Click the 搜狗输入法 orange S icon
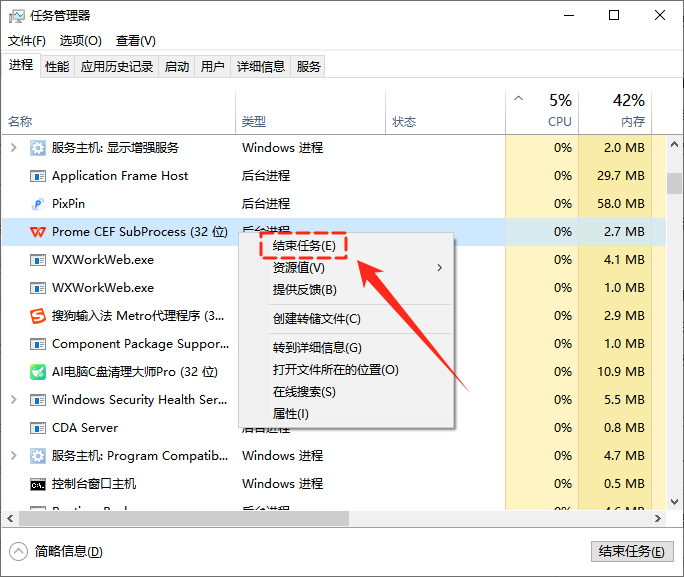 tap(38, 316)
